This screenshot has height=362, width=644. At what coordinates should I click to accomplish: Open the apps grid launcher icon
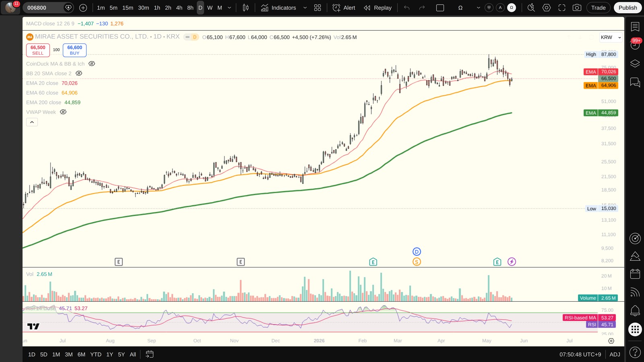coord(635,330)
